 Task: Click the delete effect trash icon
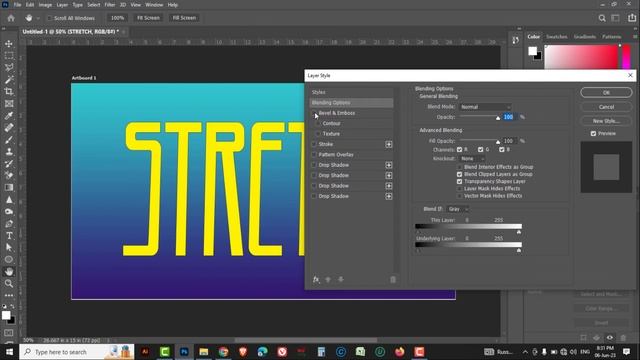(393, 280)
